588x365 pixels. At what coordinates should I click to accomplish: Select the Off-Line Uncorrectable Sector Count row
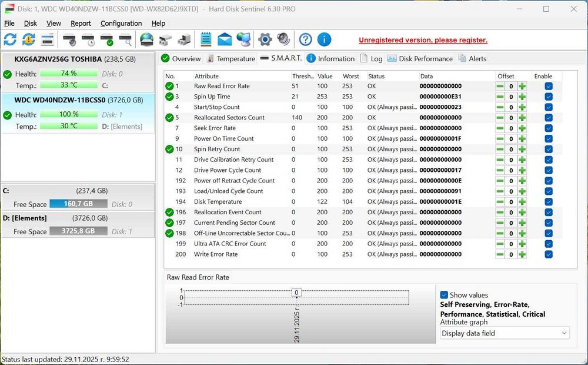(363, 233)
